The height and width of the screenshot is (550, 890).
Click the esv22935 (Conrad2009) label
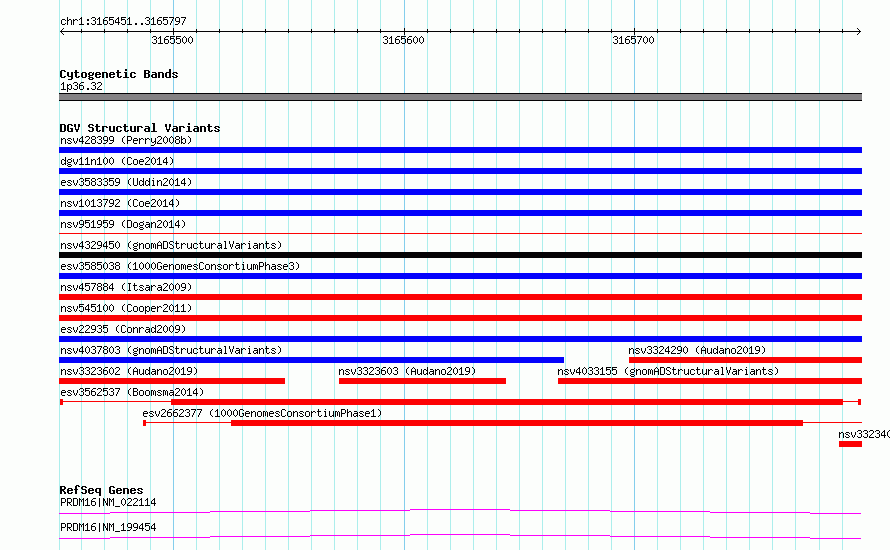[x=123, y=329]
